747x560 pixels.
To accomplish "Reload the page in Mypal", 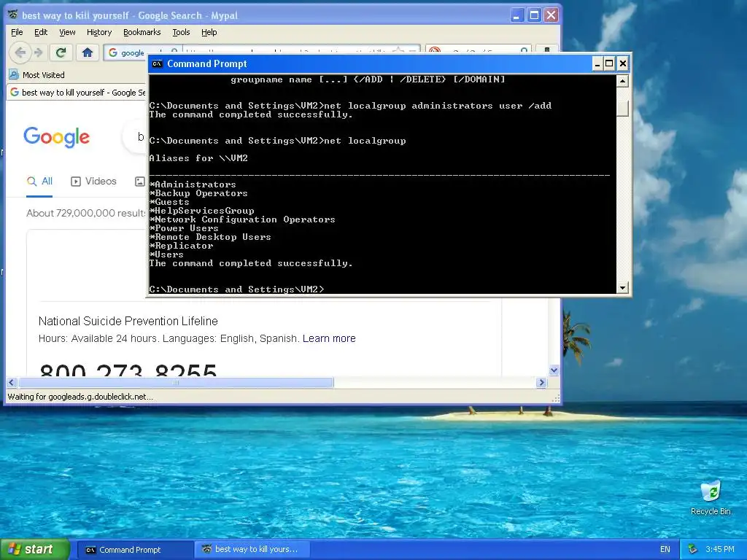I will coord(61,52).
